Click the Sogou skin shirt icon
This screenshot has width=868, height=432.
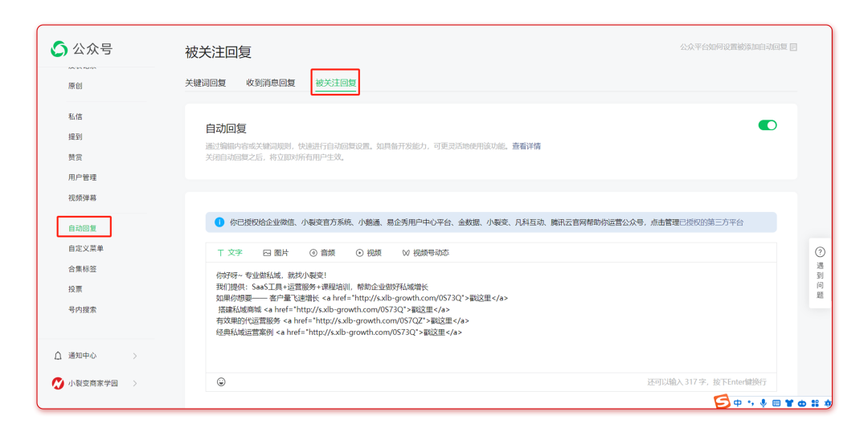point(788,403)
